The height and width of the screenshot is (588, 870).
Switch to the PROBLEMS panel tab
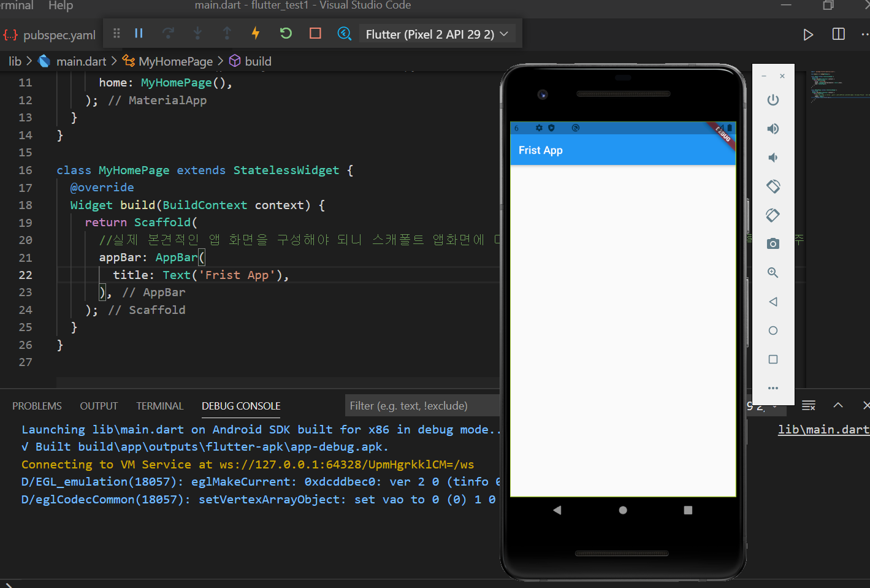click(x=37, y=406)
